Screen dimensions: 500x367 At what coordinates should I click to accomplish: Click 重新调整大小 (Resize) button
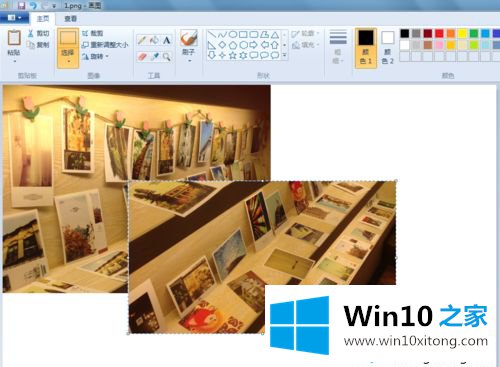(105, 45)
